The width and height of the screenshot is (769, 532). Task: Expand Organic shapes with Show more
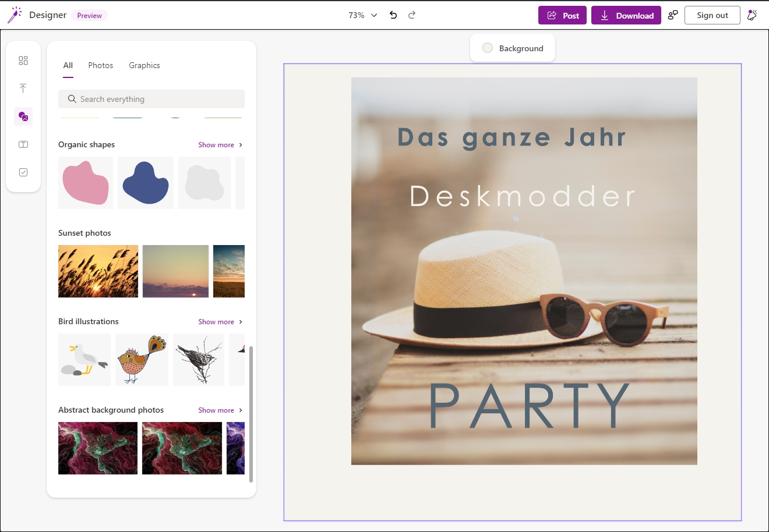pyautogui.click(x=220, y=145)
